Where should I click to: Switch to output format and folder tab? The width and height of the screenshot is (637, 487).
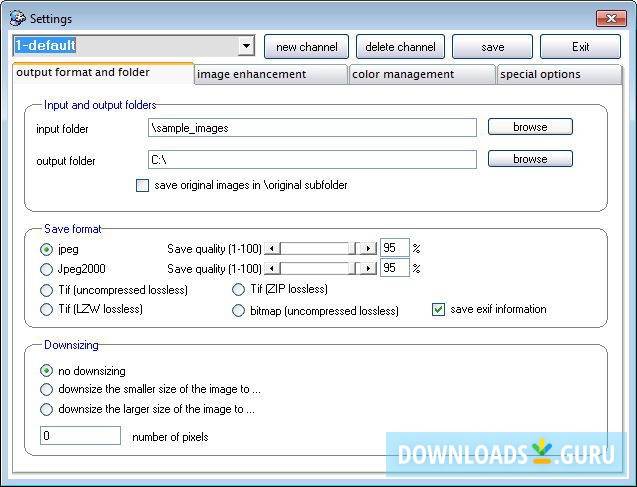(x=103, y=73)
